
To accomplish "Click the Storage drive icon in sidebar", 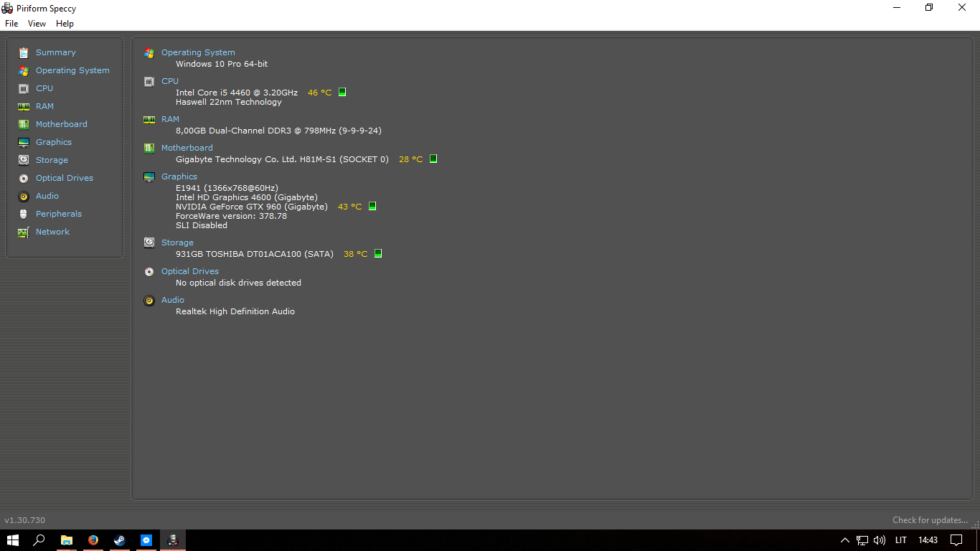I will (x=24, y=160).
